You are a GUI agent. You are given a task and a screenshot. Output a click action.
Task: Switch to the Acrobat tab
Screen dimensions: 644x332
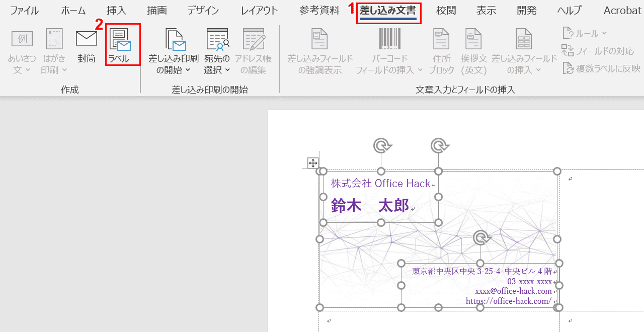tap(622, 11)
